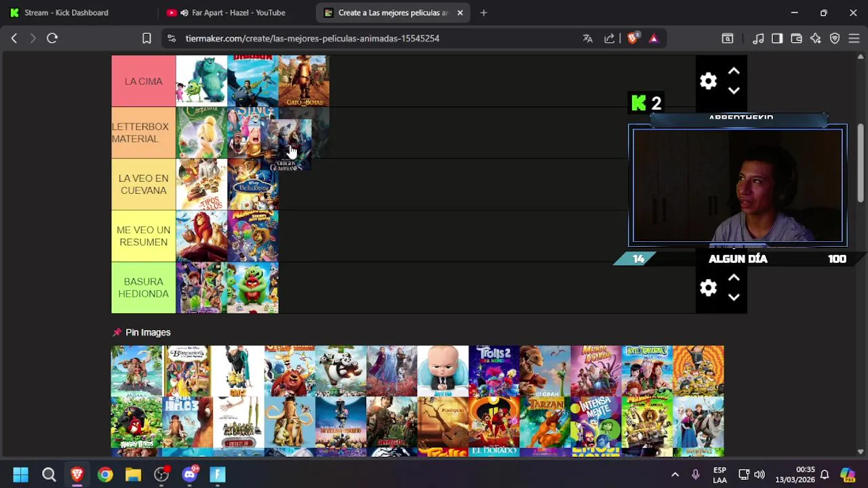Open Brave Shields lion icon
This screenshot has width=868, height=488.
point(633,39)
